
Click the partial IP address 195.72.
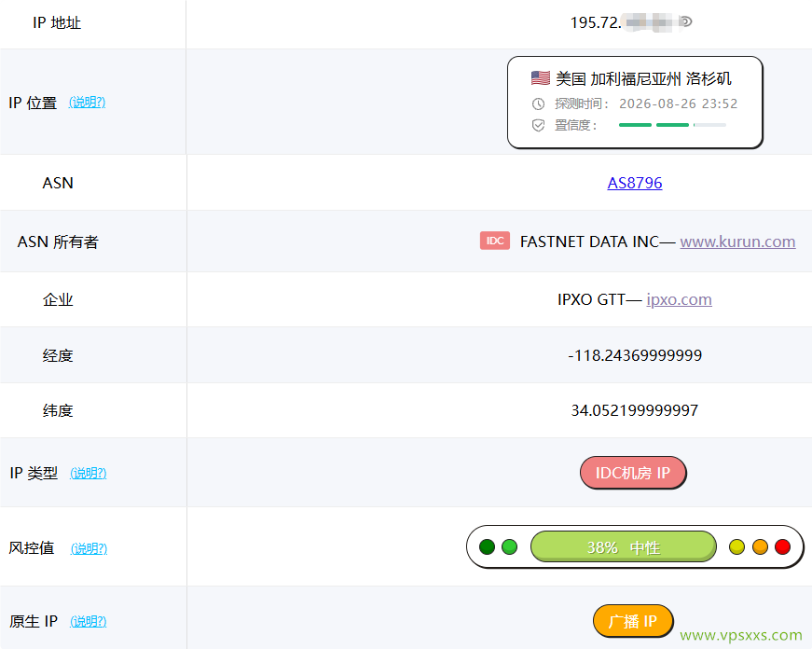click(596, 22)
